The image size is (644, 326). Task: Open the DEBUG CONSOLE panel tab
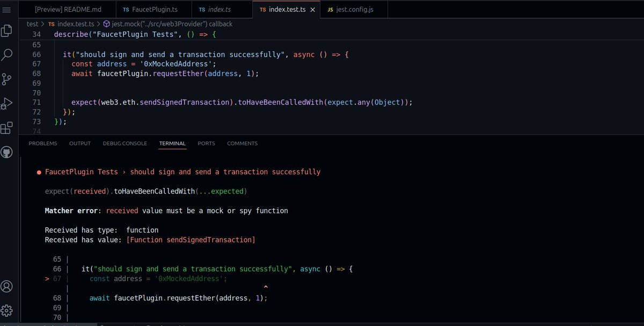coord(125,143)
